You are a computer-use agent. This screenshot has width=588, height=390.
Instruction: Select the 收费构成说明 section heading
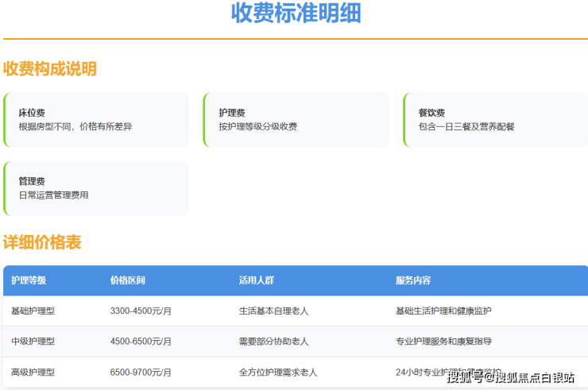pyautogui.click(x=50, y=69)
